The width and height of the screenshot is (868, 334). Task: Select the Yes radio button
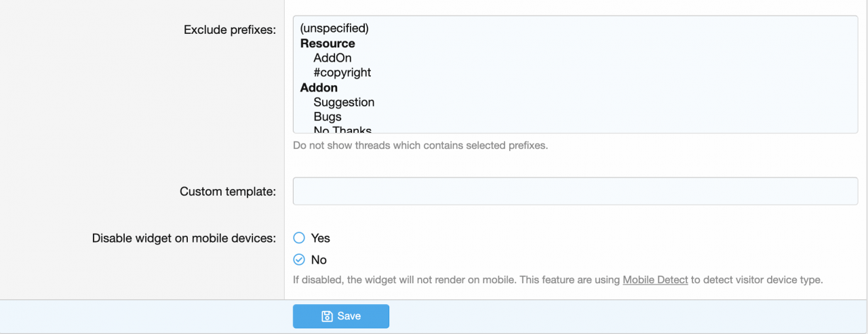(x=299, y=238)
